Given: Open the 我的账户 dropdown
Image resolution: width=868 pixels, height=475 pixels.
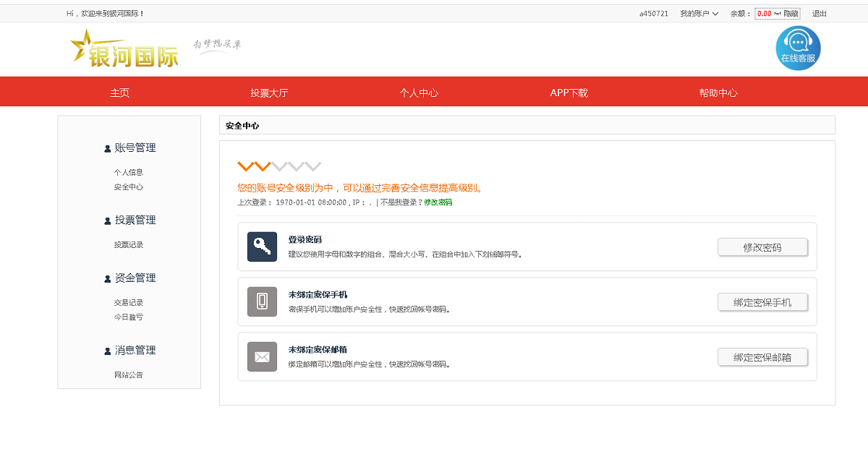Looking at the screenshot, I should [697, 12].
